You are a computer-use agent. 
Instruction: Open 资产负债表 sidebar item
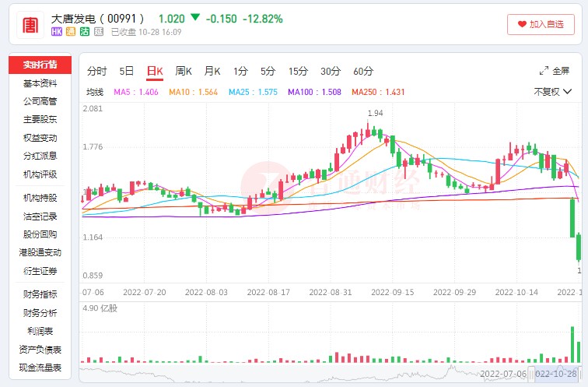(x=40, y=350)
